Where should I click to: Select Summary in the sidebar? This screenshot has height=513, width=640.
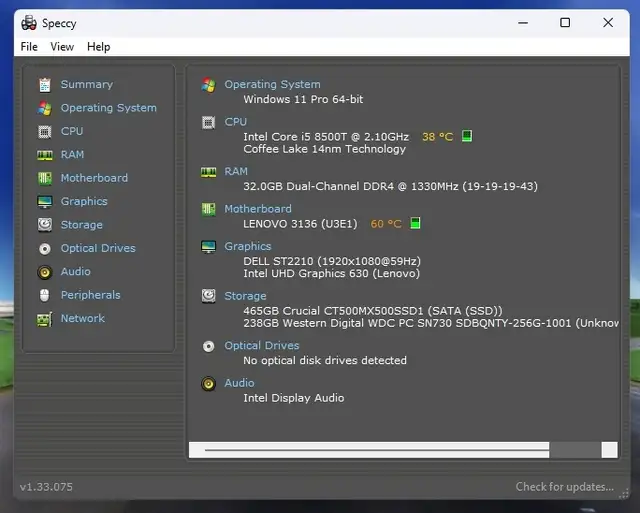87,84
